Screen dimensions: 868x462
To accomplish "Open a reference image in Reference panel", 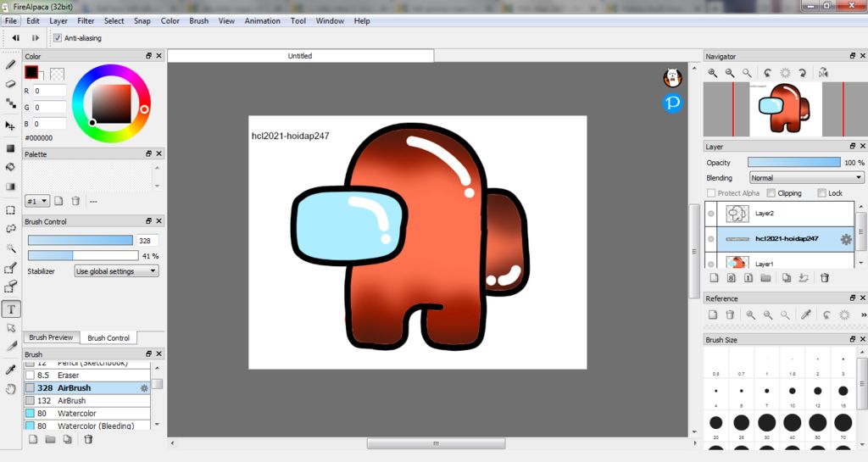I will click(x=713, y=314).
